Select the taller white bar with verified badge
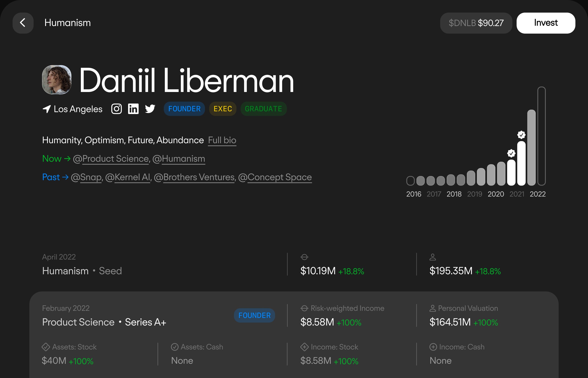The height and width of the screenshot is (378, 588). [x=521, y=163]
